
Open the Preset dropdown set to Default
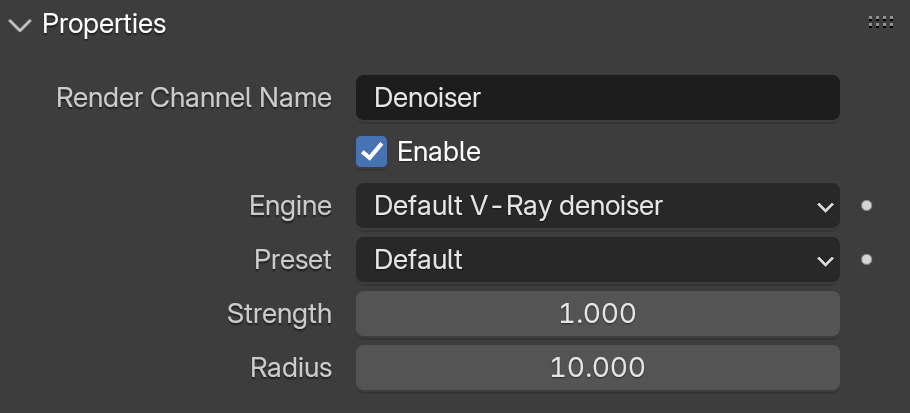(598, 260)
